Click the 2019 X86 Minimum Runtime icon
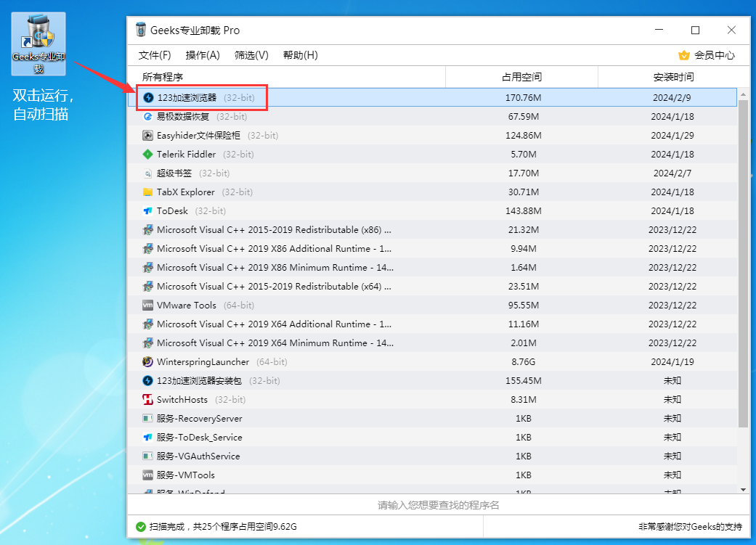Screen dimensions: 756x545 coord(148,268)
